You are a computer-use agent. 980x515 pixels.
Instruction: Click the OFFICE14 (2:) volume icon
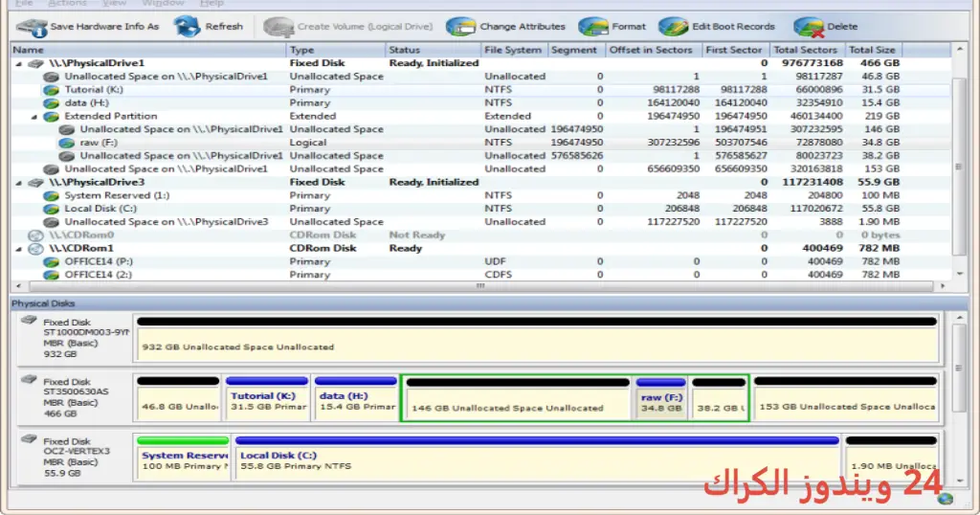point(52,275)
